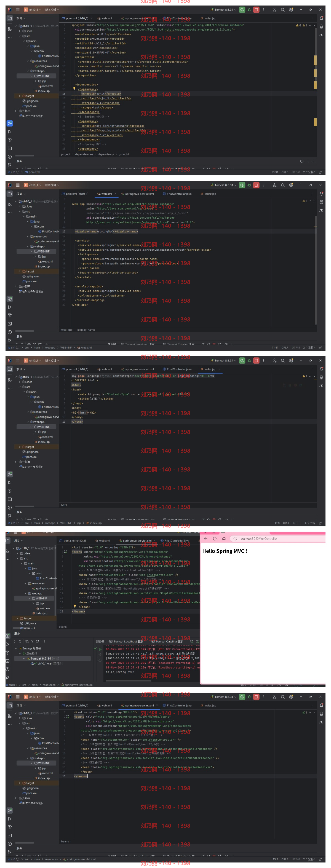Click the 'display-name' breadcrumb under the web.xml editor
This screenshot has height=868, width=331.
pyautogui.click(x=86, y=330)
